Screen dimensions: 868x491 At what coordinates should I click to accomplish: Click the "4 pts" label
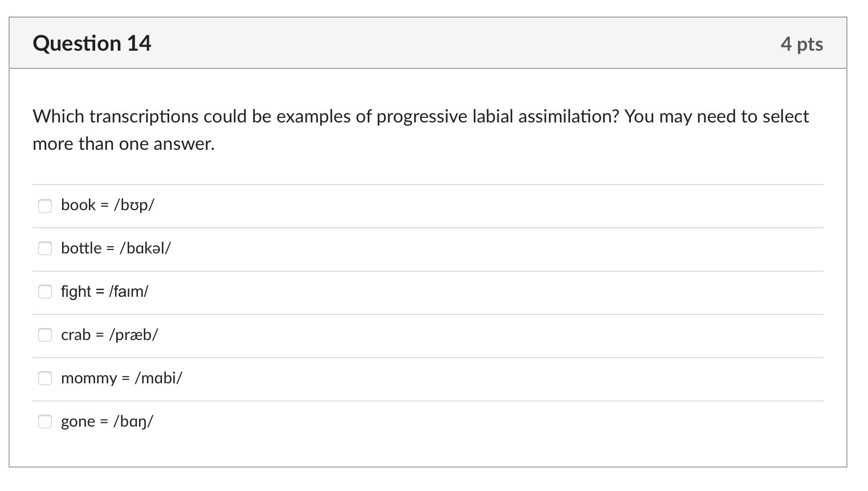pos(802,43)
